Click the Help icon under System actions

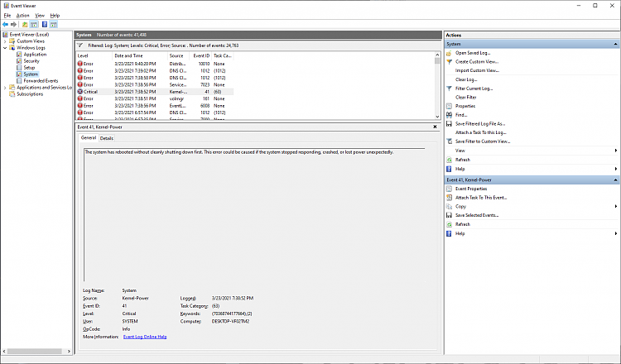point(449,169)
